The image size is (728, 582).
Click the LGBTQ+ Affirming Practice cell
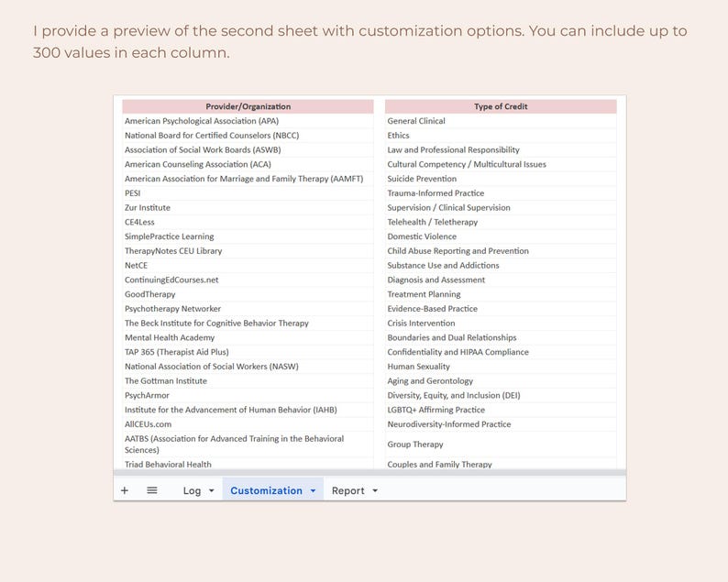tap(501, 410)
